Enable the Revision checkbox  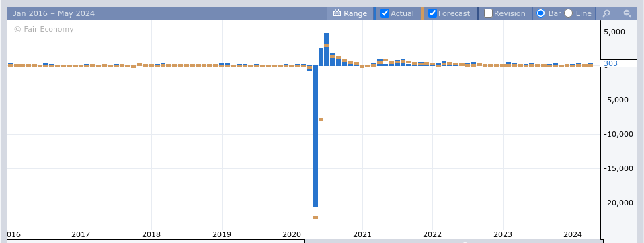488,13
